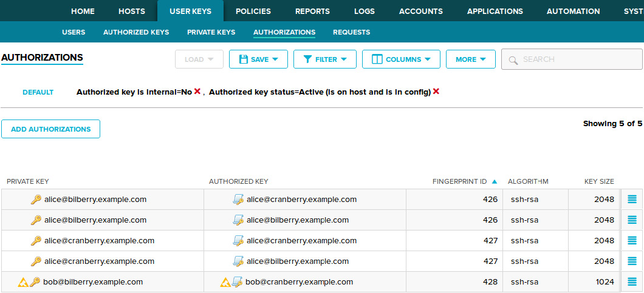Open row menu for bob@bilberry authorization
The height and width of the screenshot is (293, 644).
632,281
